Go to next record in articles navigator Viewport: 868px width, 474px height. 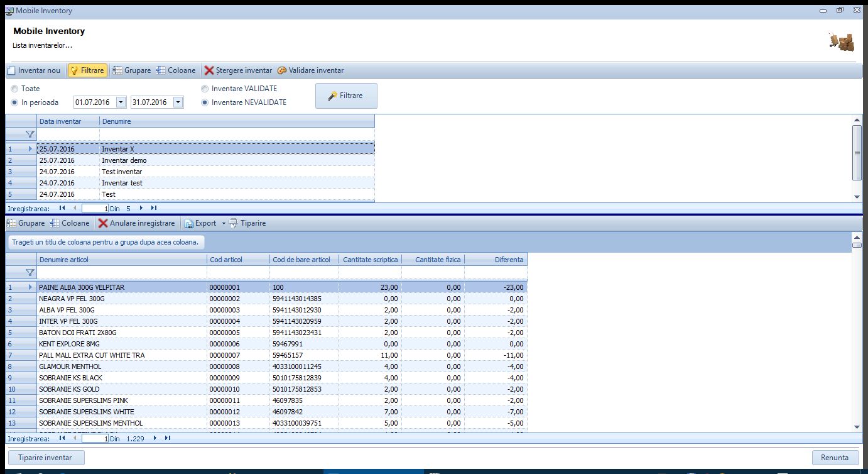[155, 438]
